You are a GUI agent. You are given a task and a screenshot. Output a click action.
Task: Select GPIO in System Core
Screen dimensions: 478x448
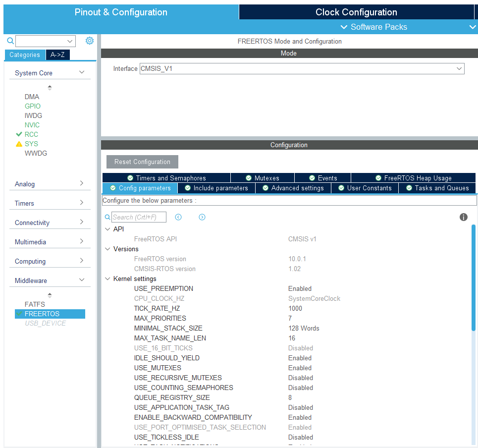click(33, 106)
